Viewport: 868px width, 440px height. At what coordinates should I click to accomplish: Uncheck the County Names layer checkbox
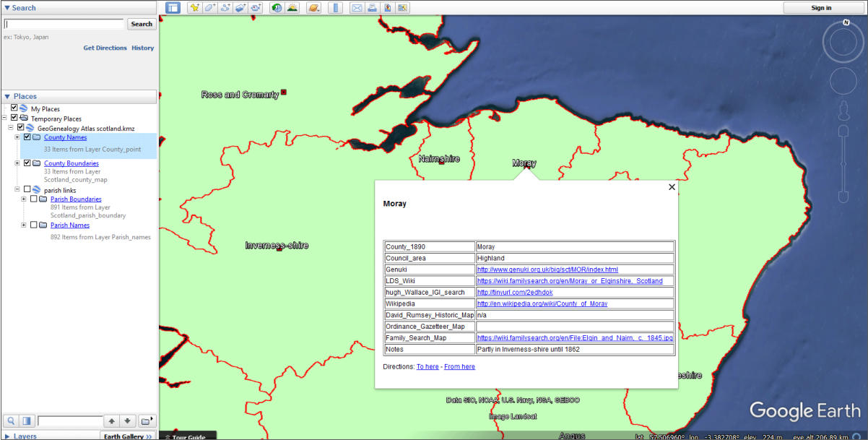tap(27, 137)
